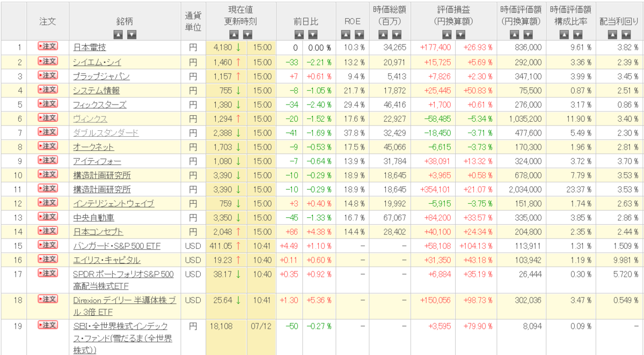Sort 前日比 column descending

click(x=312, y=35)
